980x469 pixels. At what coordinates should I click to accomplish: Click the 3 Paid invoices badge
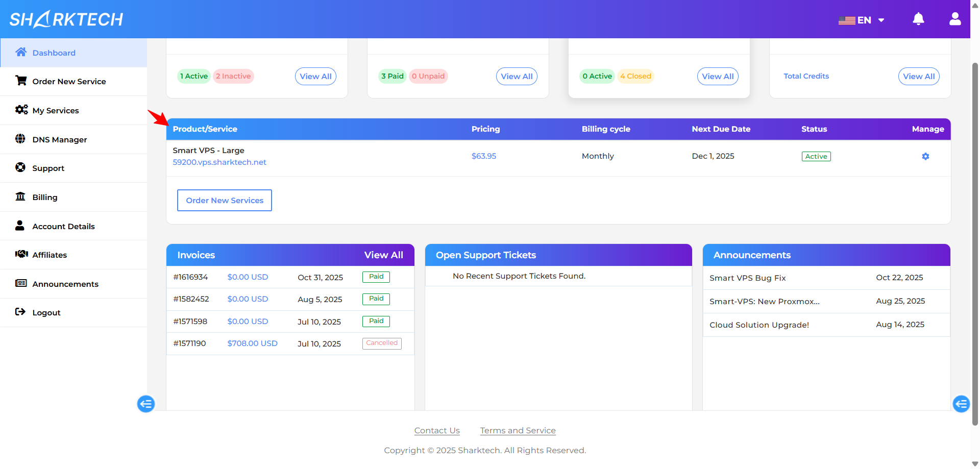(393, 77)
